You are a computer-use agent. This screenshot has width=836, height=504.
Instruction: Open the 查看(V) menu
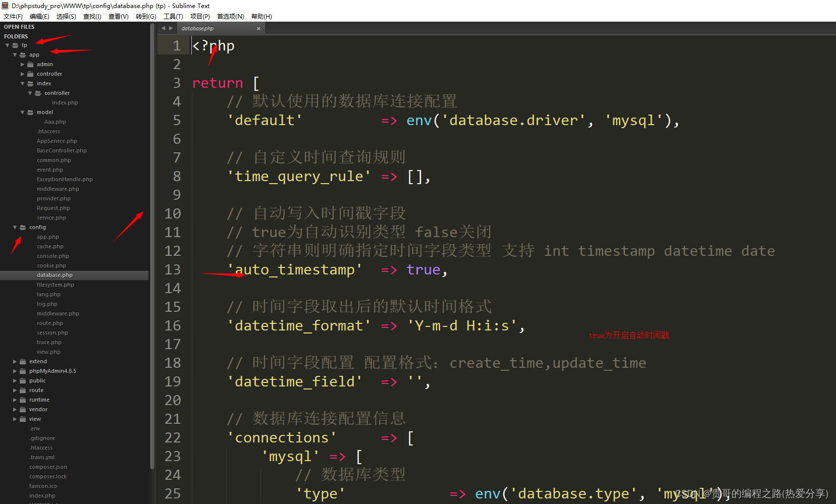pos(119,17)
